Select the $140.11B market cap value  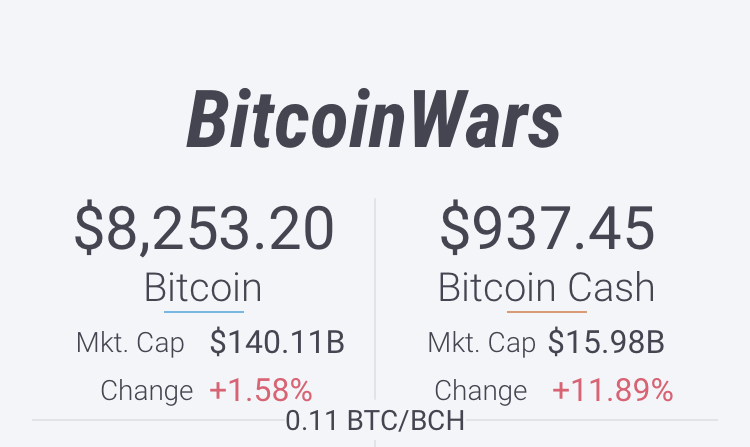tap(277, 343)
